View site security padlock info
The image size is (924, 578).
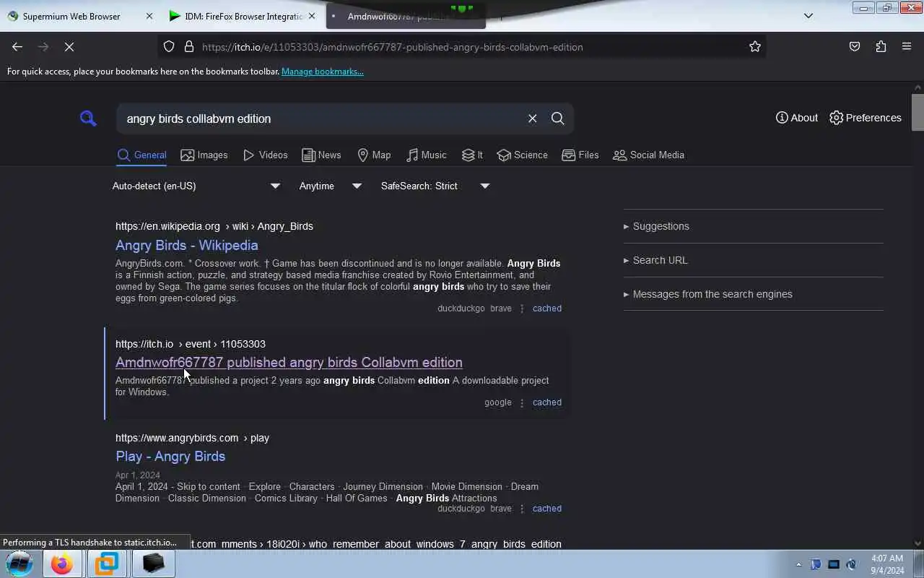[x=189, y=47]
